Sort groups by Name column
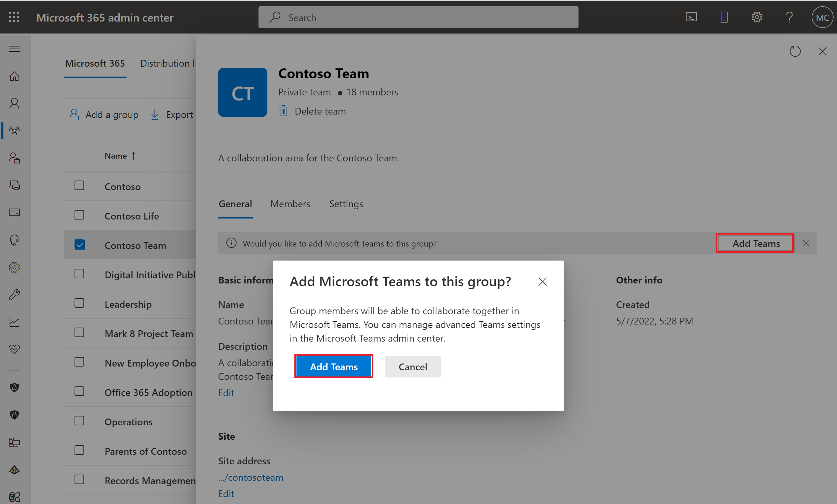The image size is (837, 504). click(120, 156)
